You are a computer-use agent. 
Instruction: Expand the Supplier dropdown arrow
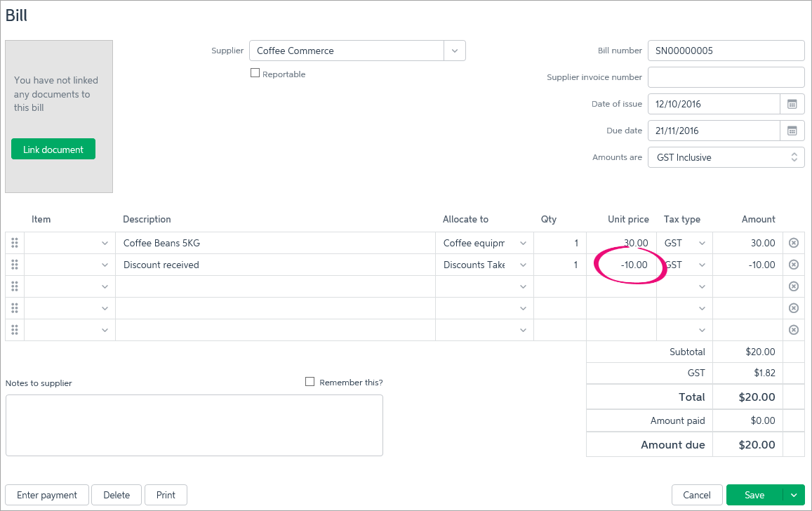pos(454,51)
